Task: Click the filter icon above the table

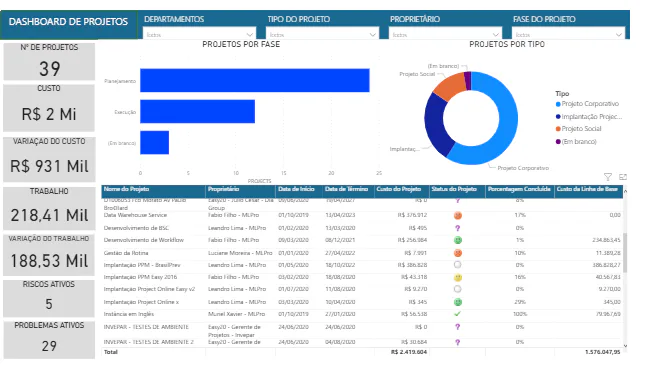Action: [x=607, y=177]
